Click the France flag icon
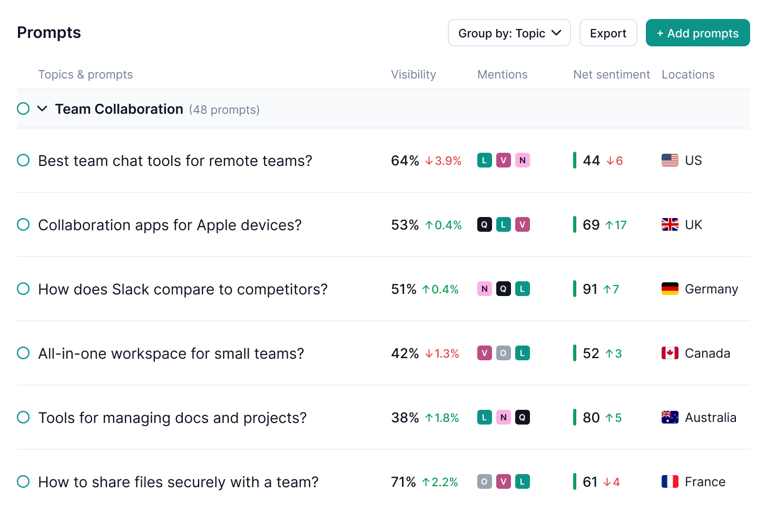This screenshot has height=532, width=767. pyautogui.click(x=670, y=481)
